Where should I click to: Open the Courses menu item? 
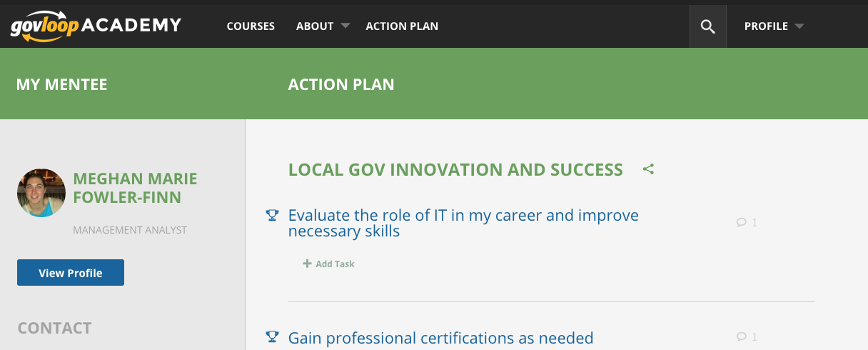(251, 26)
